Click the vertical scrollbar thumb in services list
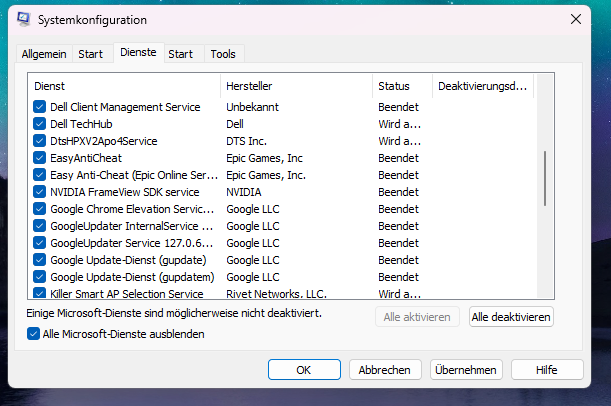The width and height of the screenshot is (611, 406). tap(545, 178)
